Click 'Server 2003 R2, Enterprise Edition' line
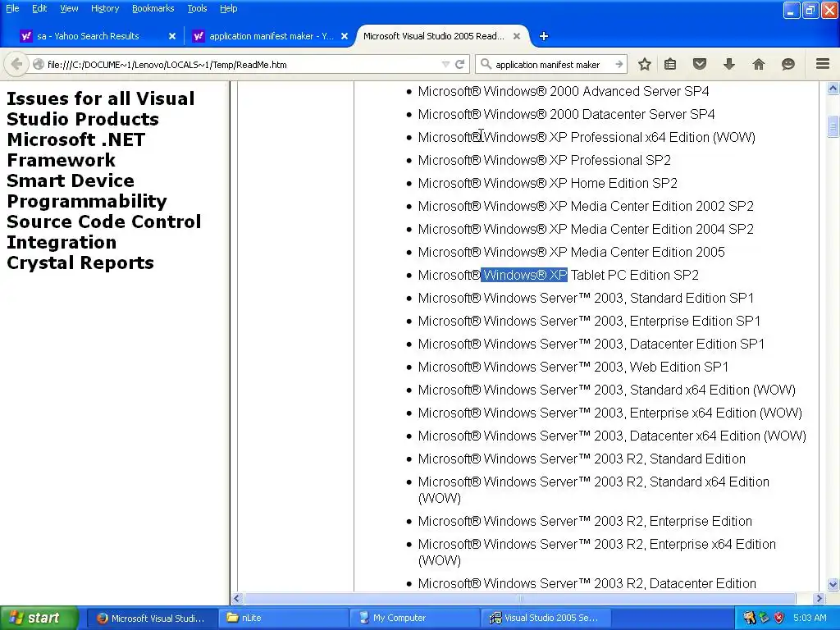 coord(585,521)
